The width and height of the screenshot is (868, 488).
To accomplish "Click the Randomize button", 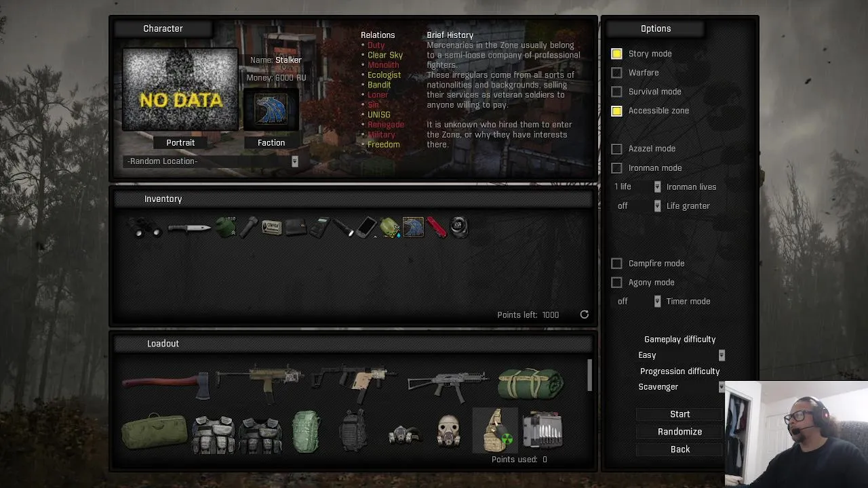I will click(680, 432).
